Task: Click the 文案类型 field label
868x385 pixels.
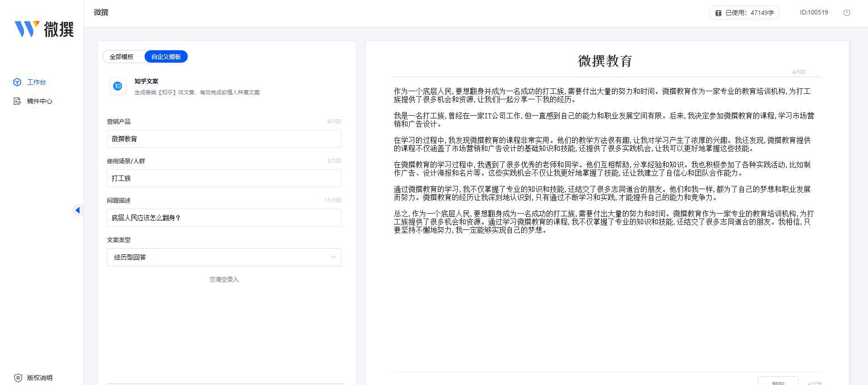Action: 119,240
